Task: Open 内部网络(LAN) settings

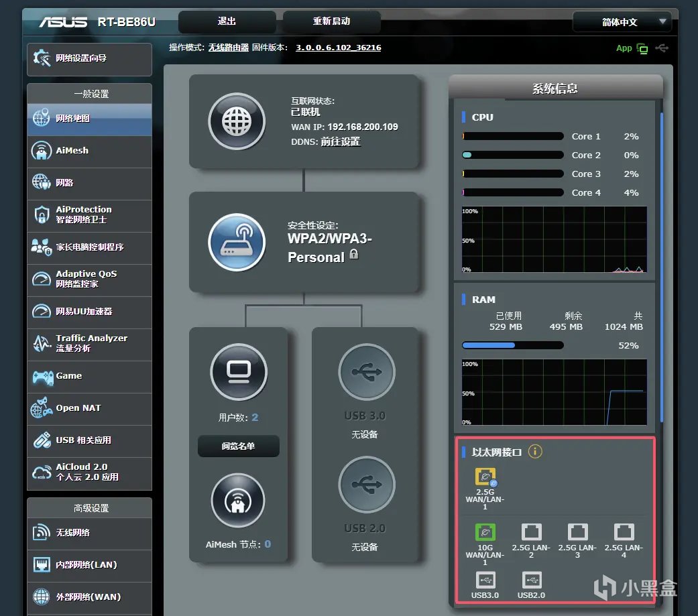Action: 89,565
